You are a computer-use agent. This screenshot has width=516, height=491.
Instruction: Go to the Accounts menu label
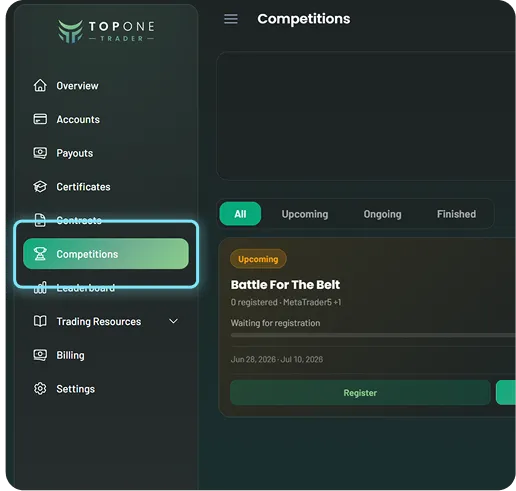(x=78, y=119)
